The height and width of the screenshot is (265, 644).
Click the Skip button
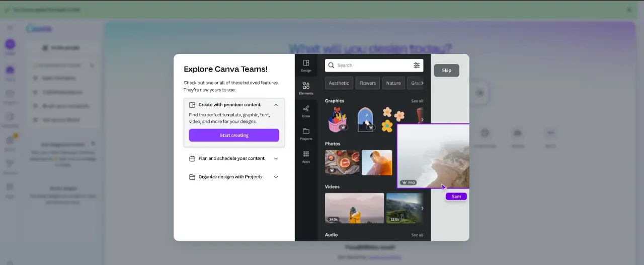[447, 71]
